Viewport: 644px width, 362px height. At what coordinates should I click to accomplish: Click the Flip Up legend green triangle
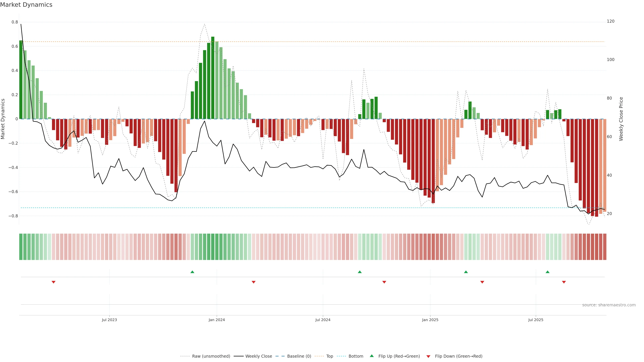point(372,356)
